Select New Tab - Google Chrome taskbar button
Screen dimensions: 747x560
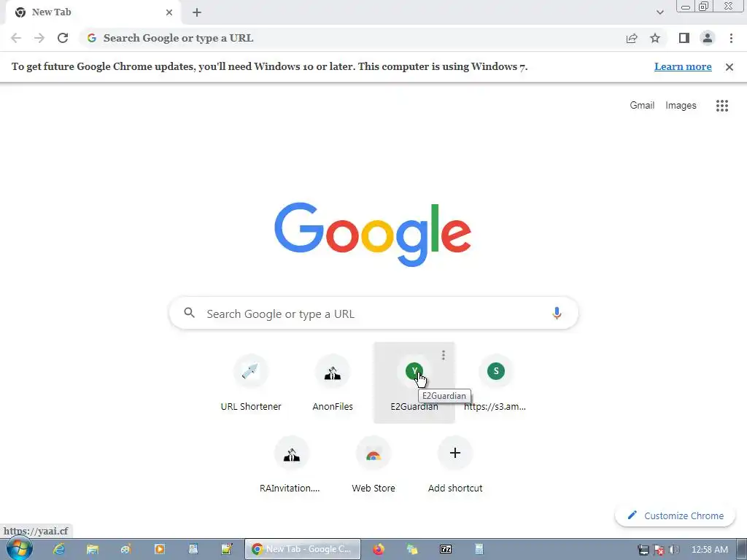point(303,549)
